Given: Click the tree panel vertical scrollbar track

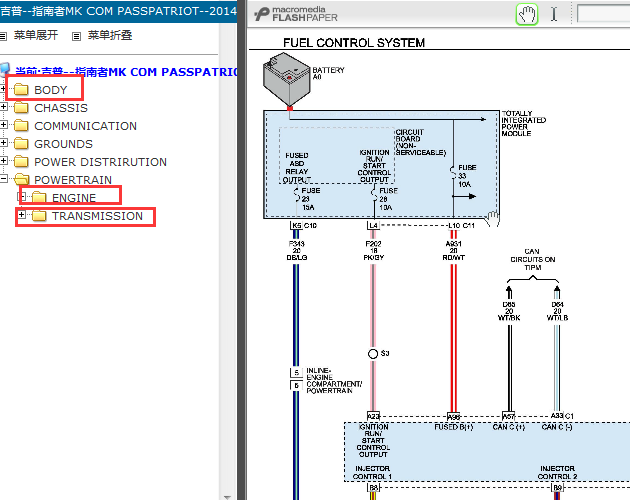Looking at the screenshot, I should [227, 257].
